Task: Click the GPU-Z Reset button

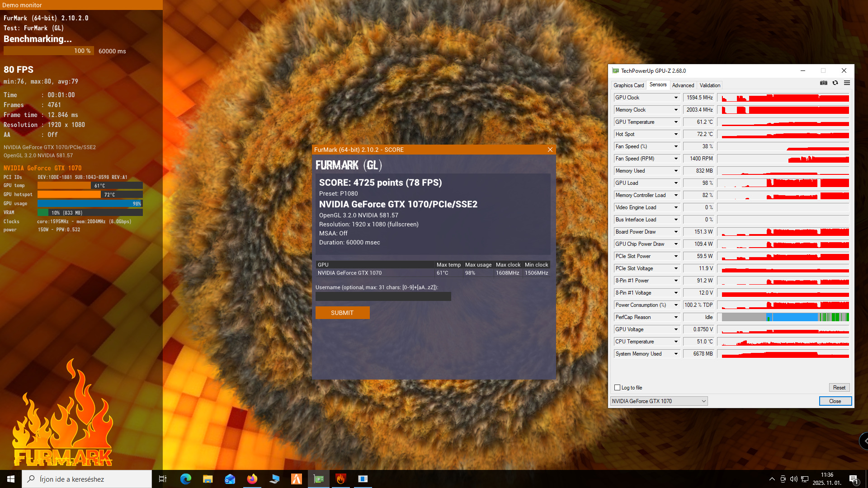Action: tap(839, 388)
